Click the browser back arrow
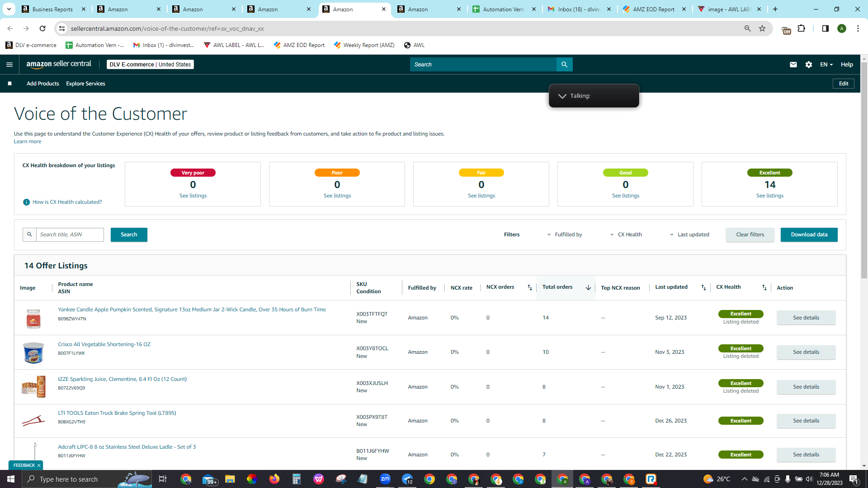868x488 pixels. tap(10, 28)
